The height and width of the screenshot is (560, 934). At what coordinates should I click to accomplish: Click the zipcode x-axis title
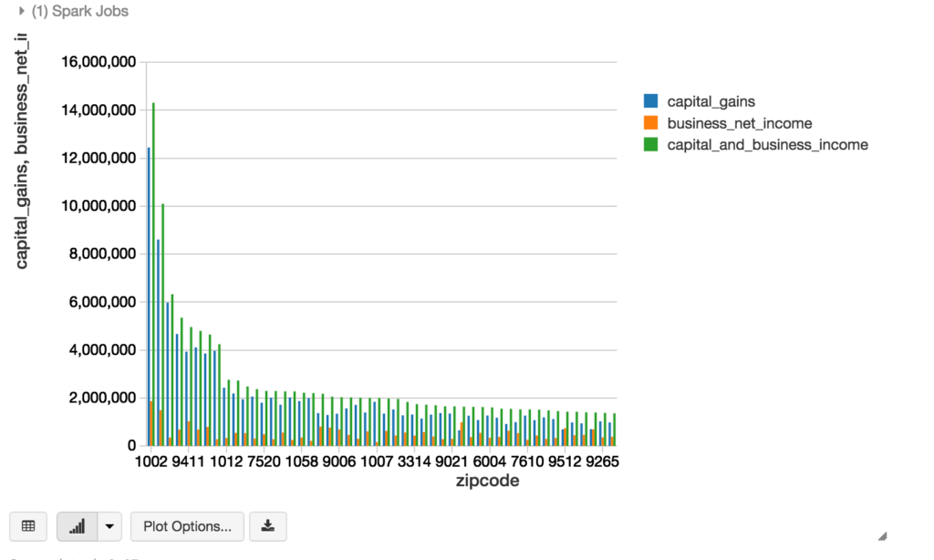tap(487, 481)
